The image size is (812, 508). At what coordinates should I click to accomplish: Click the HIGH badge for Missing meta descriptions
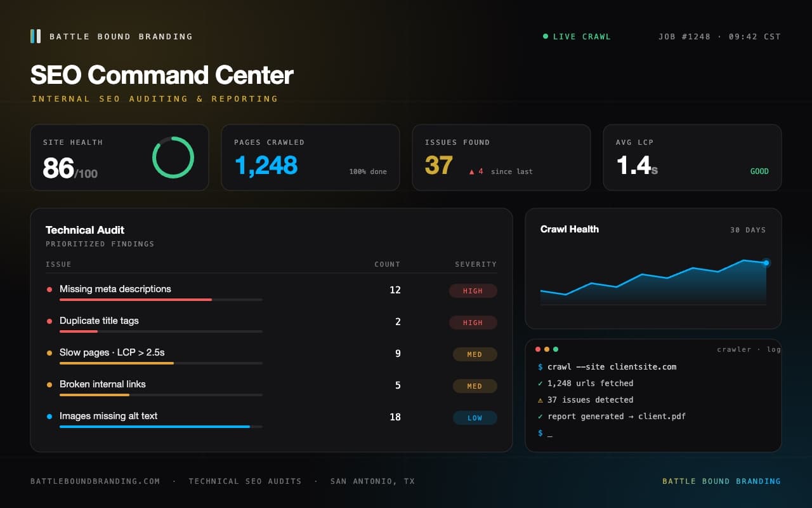pos(473,291)
